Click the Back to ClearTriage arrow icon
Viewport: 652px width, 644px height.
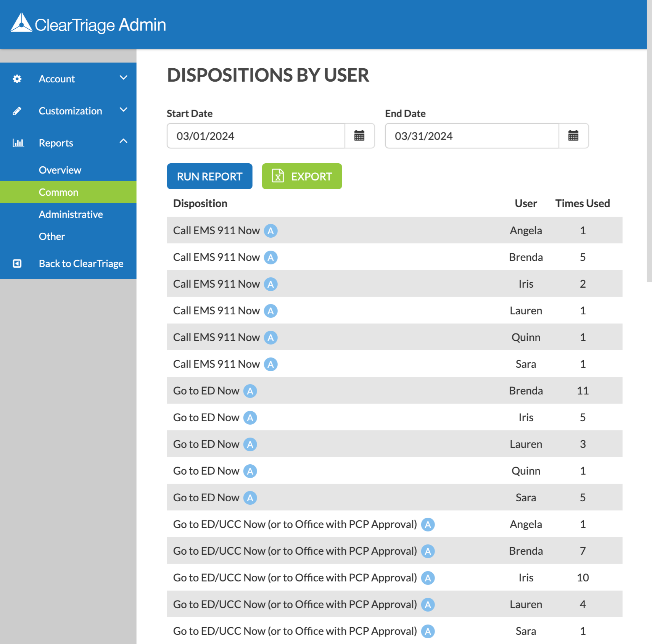(17, 264)
